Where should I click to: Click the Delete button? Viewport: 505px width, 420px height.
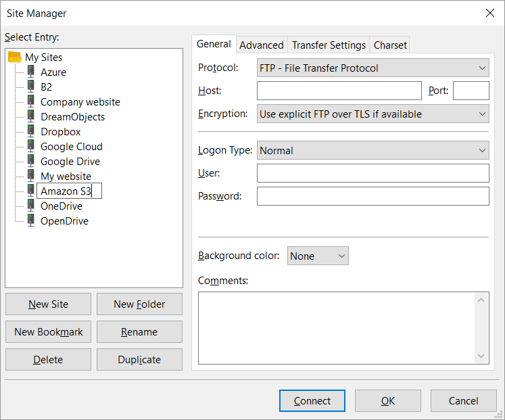point(48,359)
